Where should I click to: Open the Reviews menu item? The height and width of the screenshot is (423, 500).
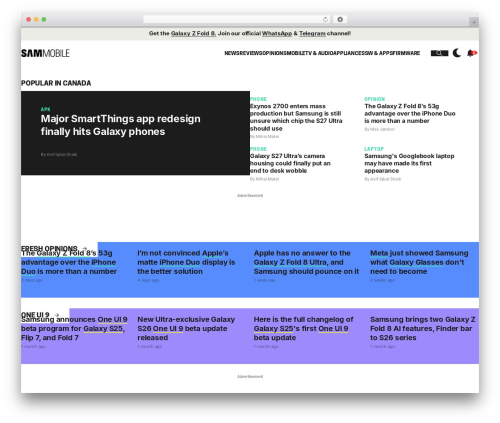point(251,53)
